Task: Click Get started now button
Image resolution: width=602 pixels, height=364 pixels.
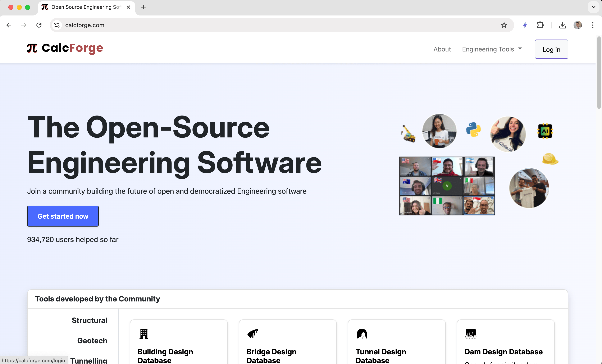Action: [63, 216]
